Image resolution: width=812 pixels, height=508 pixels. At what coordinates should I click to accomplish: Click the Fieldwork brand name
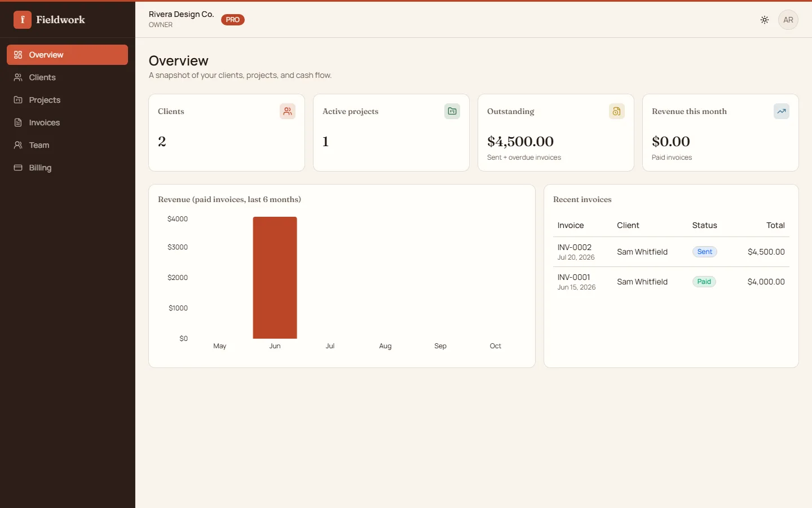(60, 20)
